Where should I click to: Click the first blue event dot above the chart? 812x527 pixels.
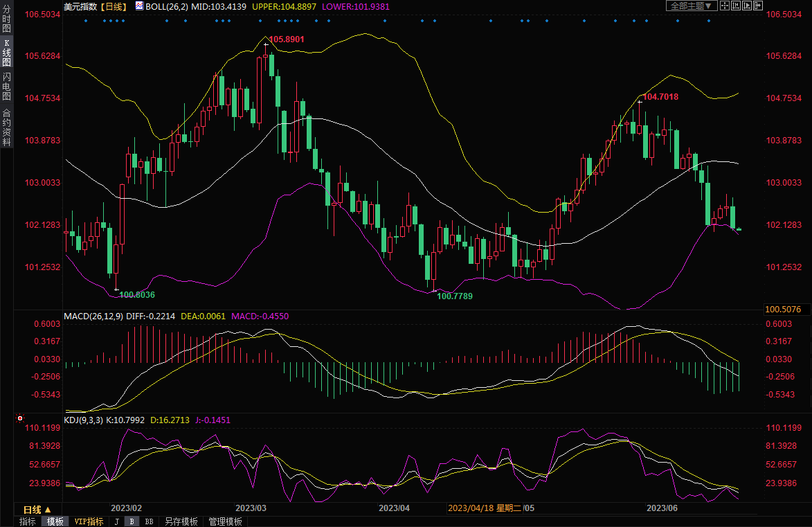pos(86,20)
